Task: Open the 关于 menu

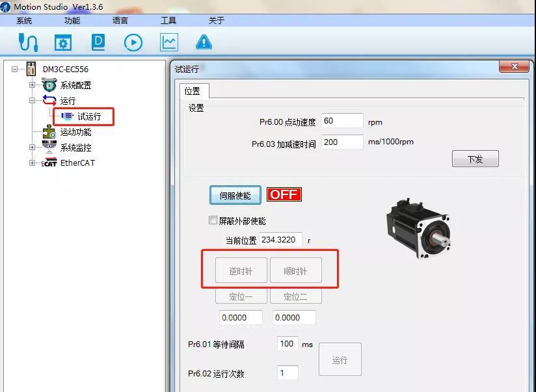Action: click(217, 21)
